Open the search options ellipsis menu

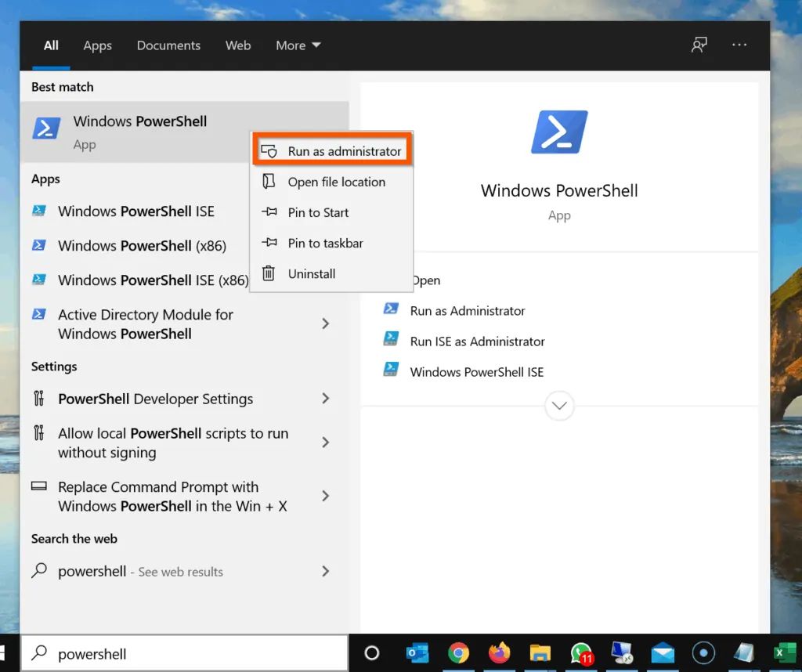[739, 45]
